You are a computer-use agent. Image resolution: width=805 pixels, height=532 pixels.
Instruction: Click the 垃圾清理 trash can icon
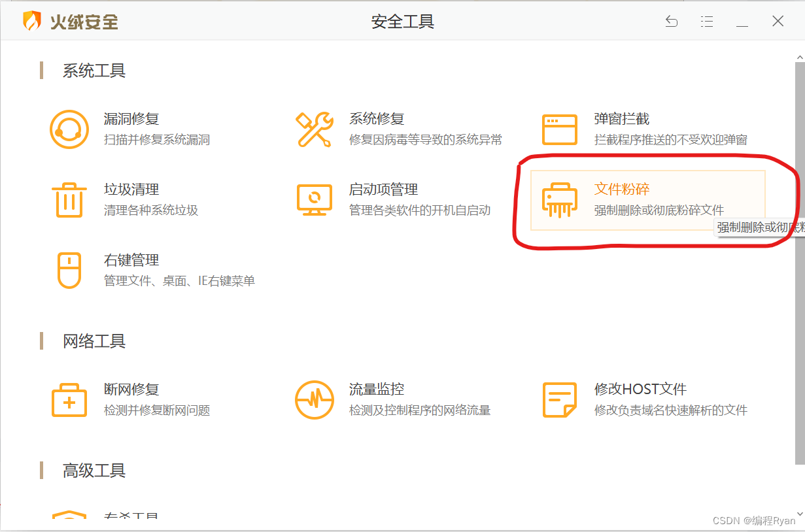[69, 200]
